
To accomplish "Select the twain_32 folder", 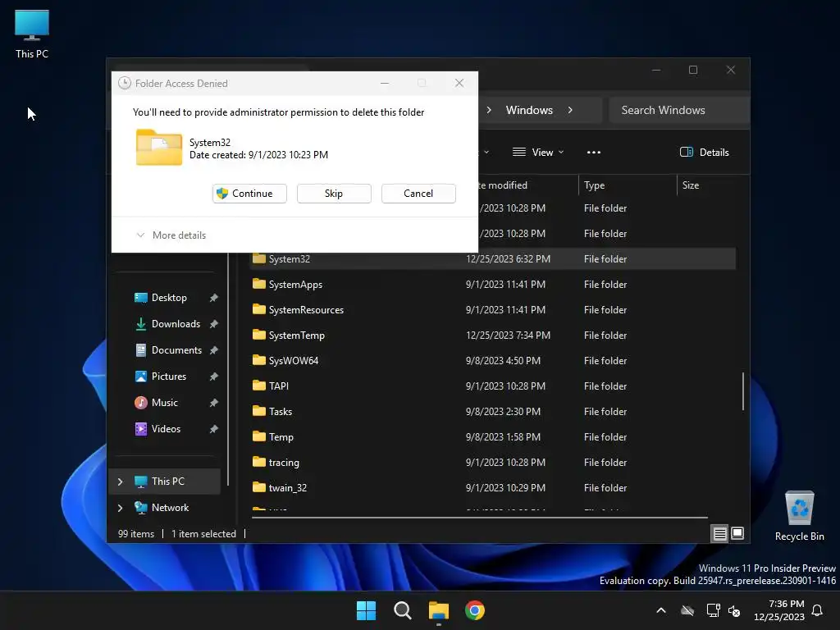I will pos(280,488).
